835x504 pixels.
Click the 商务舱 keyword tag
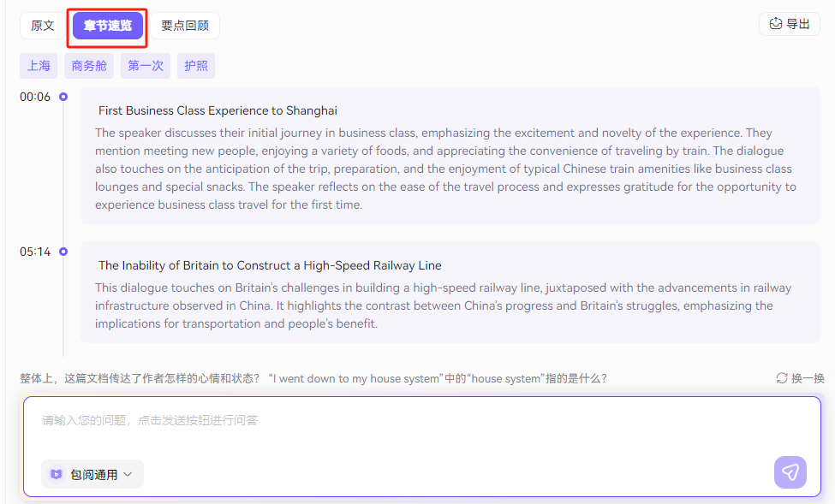(89, 66)
